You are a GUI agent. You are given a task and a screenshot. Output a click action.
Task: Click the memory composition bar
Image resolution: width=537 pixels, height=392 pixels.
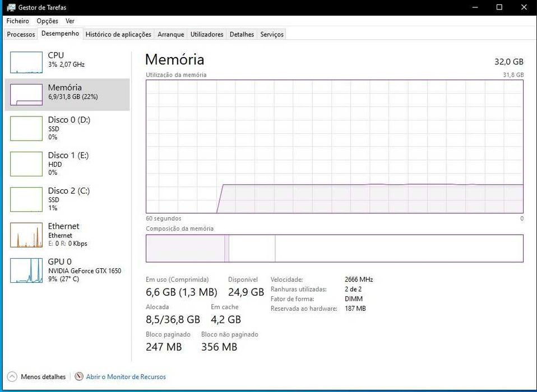tap(334, 248)
